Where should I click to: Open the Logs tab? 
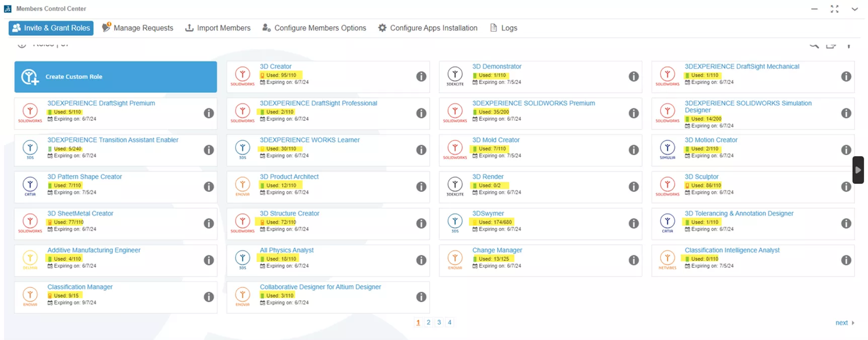coord(504,28)
